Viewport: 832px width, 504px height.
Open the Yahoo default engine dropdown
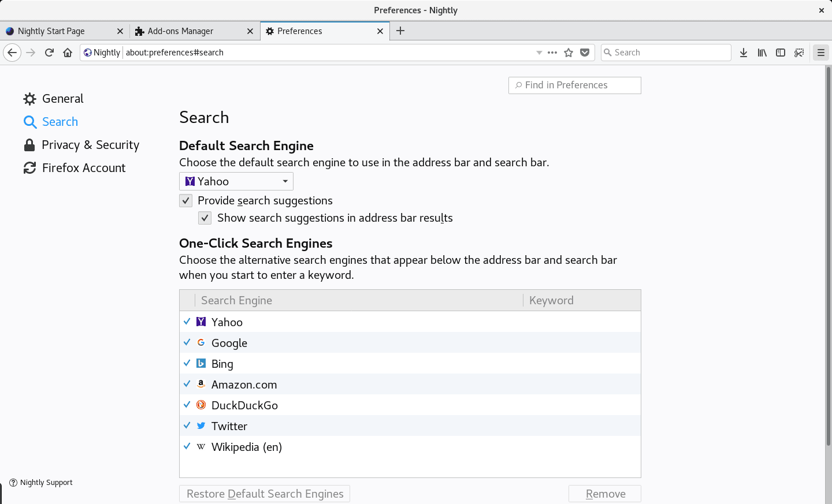236,181
